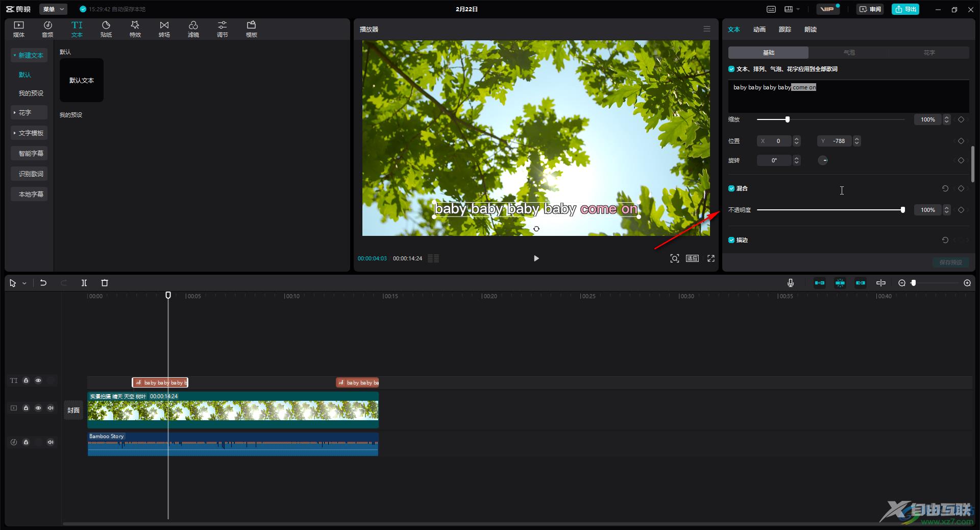The width and height of the screenshot is (980, 530).
Task: Lock the main video track
Action: (26, 408)
